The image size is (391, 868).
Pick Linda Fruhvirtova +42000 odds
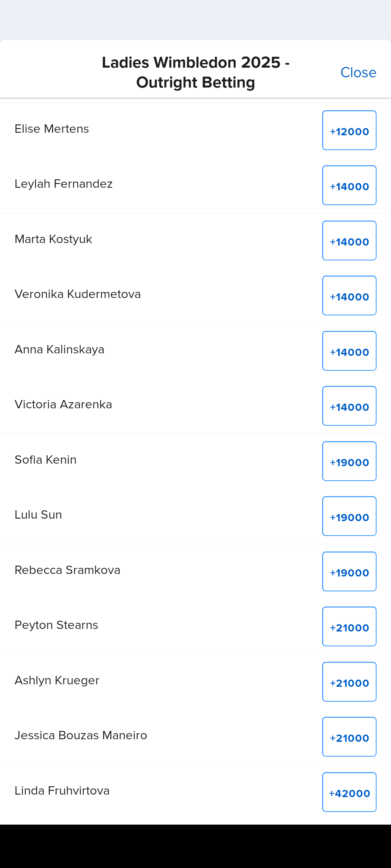tap(349, 792)
